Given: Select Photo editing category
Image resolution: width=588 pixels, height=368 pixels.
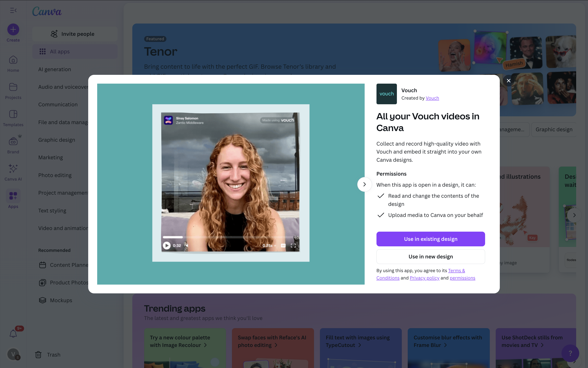Looking at the screenshot, I should (x=55, y=175).
